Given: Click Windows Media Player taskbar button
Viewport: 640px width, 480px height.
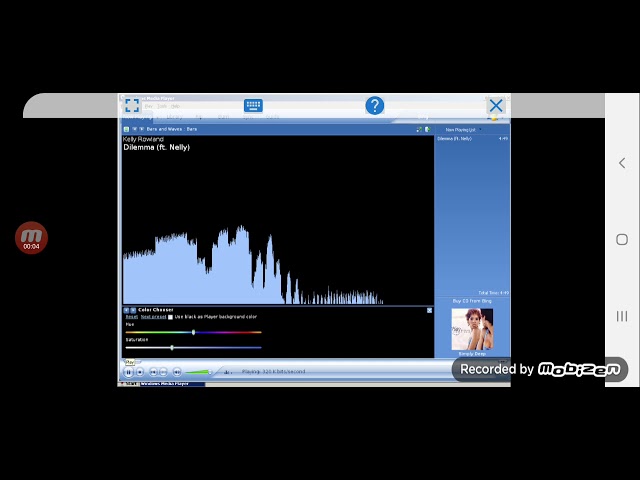Looking at the screenshot, I should (x=172, y=384).
